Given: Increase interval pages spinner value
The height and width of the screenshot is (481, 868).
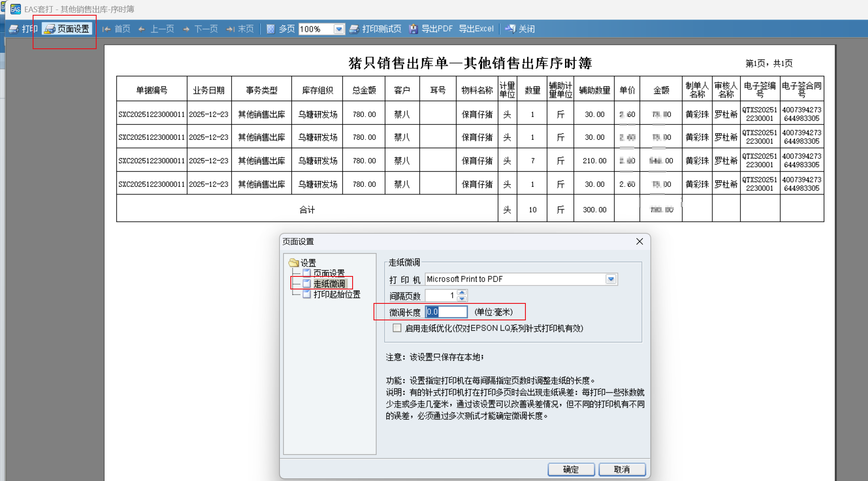Looking at the screenshot, I should click(462, 293).
